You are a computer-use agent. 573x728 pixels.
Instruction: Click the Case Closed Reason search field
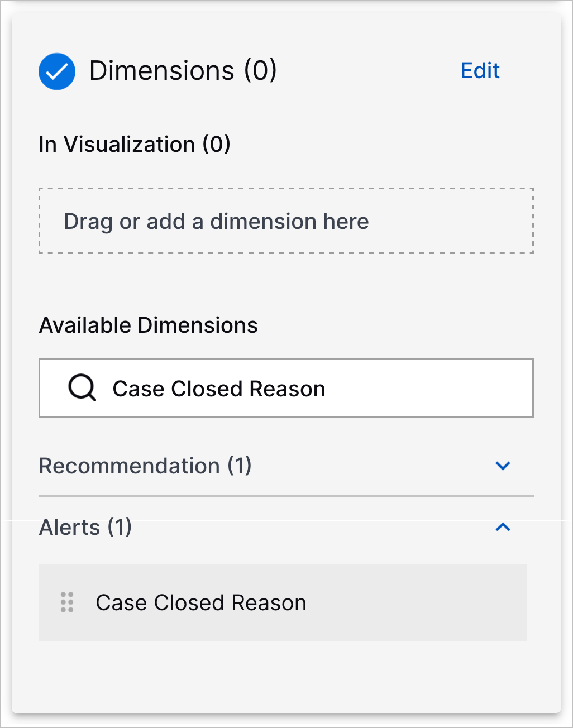[x=286, y=388]
